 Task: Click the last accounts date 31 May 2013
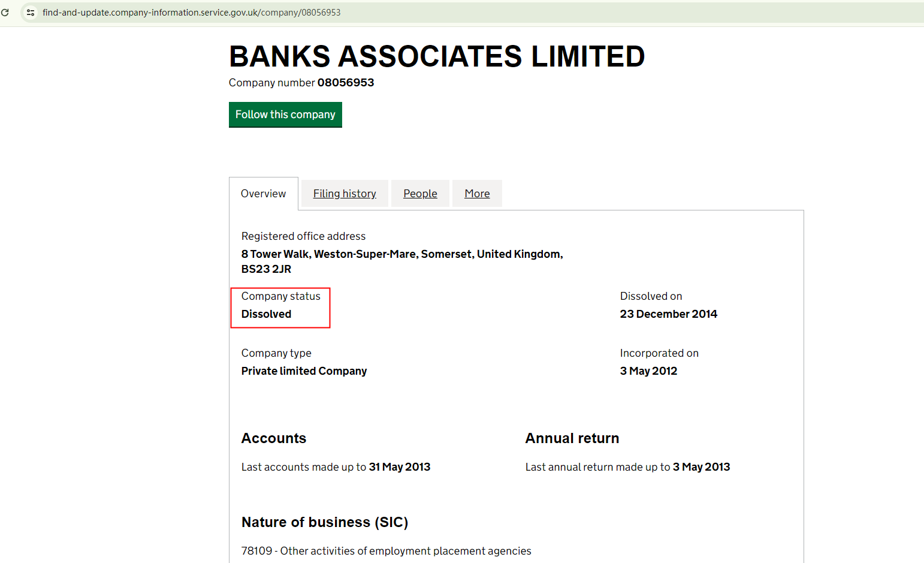400,467
